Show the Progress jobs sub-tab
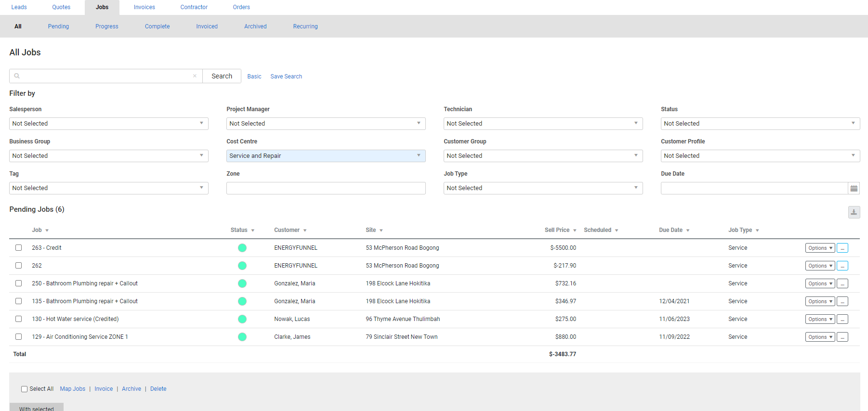 pyautogui.click(x=107, y=26)
